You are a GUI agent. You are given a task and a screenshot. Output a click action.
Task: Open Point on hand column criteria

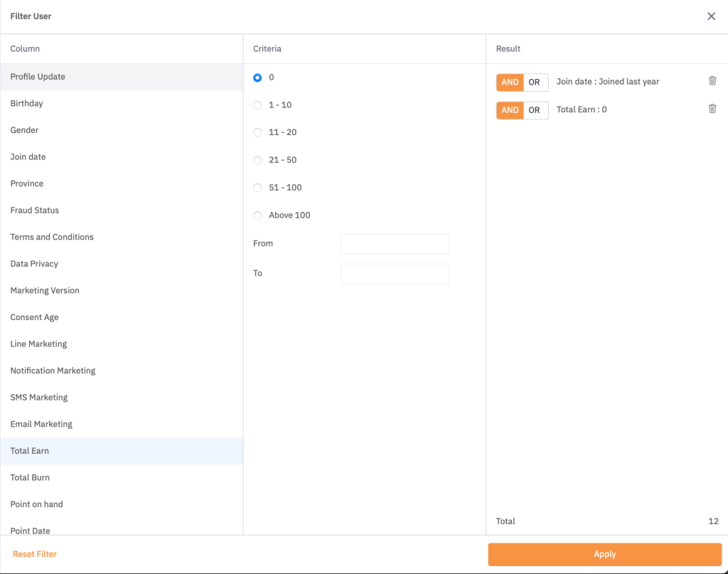[x=37, y=504]
